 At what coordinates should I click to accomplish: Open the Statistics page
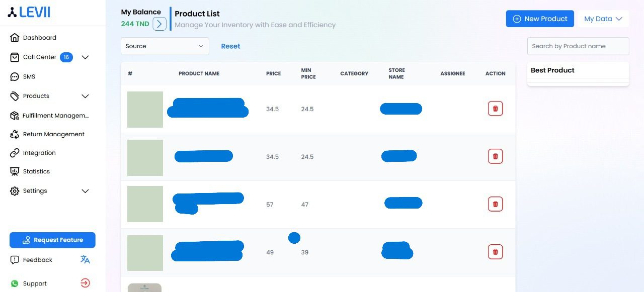pyautogui.click(x=36, y=171)
